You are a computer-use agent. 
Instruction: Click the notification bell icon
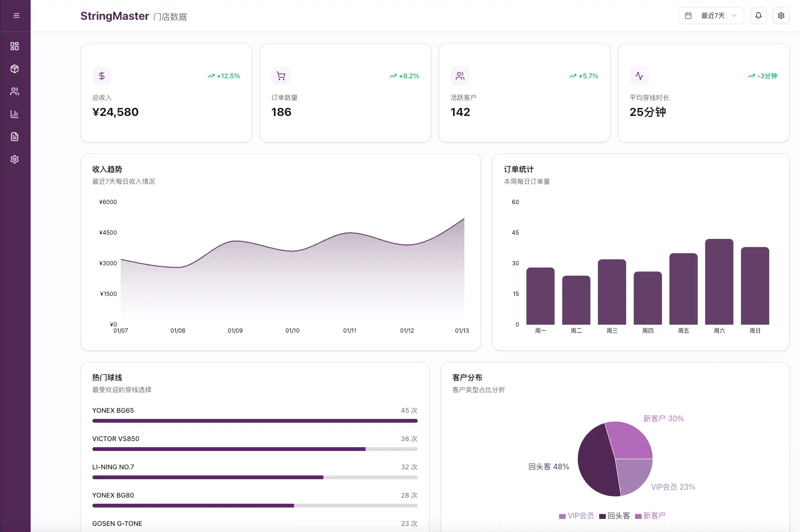click(758, 16)
